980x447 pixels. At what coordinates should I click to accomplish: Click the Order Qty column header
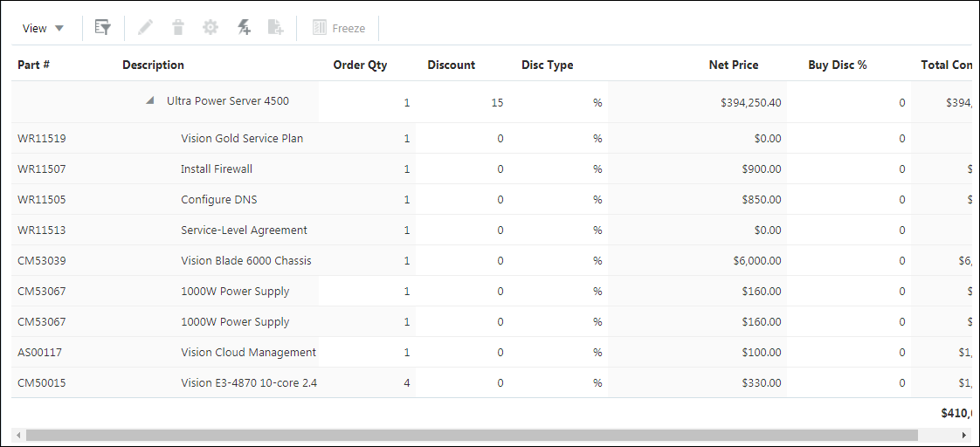pyautogui.click(x=360, y=65)
